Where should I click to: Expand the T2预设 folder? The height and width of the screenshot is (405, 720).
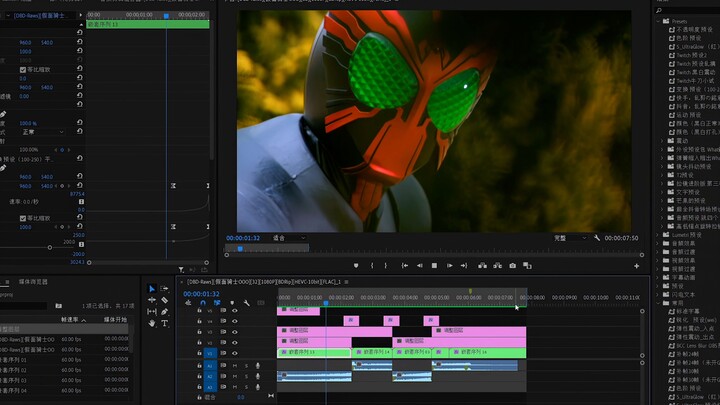click(x=662, y=175)
